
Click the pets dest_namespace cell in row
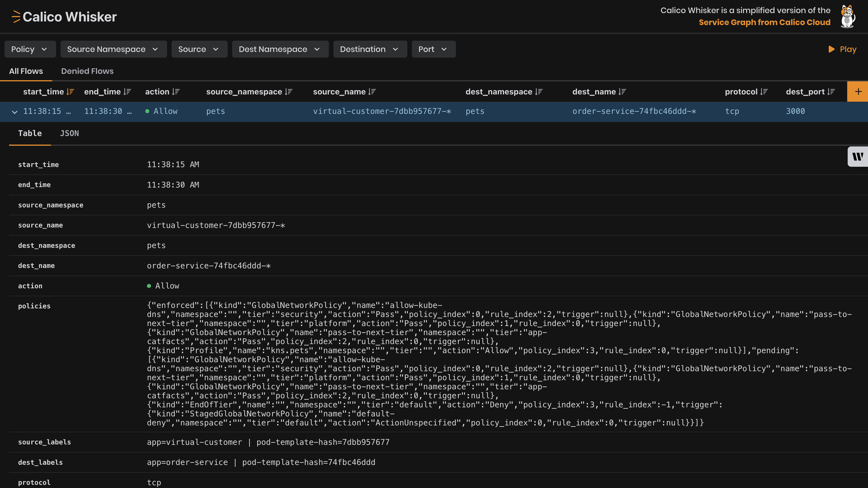click(475, 111)
